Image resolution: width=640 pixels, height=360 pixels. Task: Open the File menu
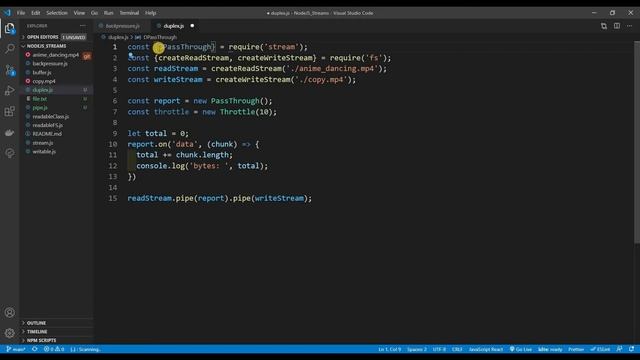coord(21,13)
